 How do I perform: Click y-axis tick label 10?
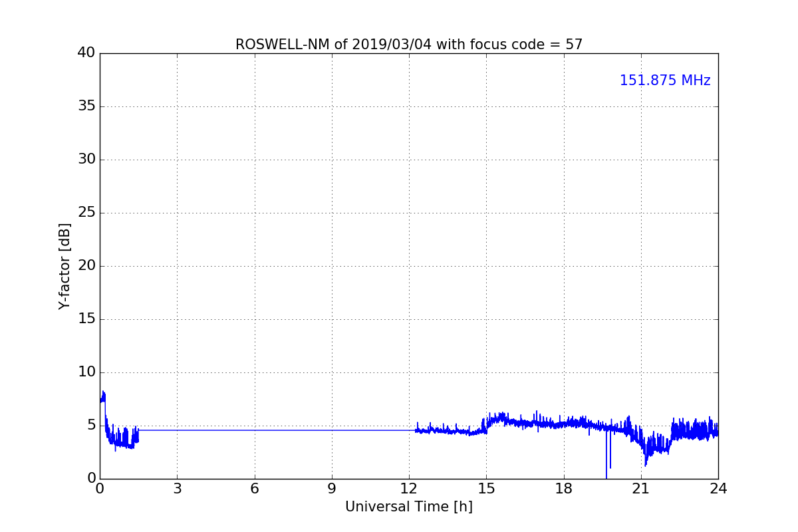click(x=87, y=372)
